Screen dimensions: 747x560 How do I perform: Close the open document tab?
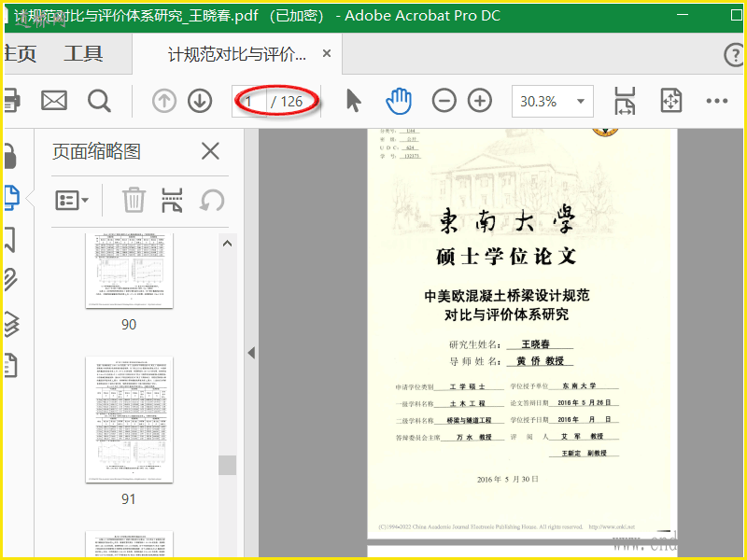(x=326, y=53)
